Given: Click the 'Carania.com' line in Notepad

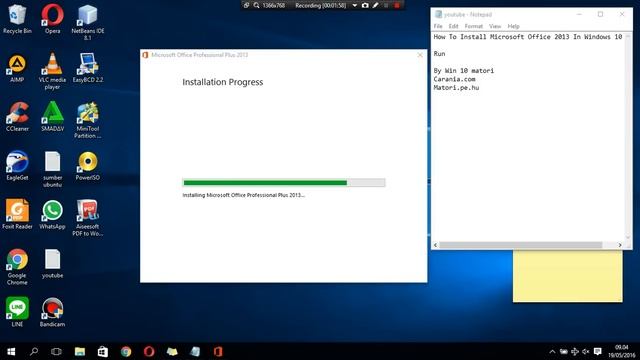Looking at the screenshot, I should point(454,79).
